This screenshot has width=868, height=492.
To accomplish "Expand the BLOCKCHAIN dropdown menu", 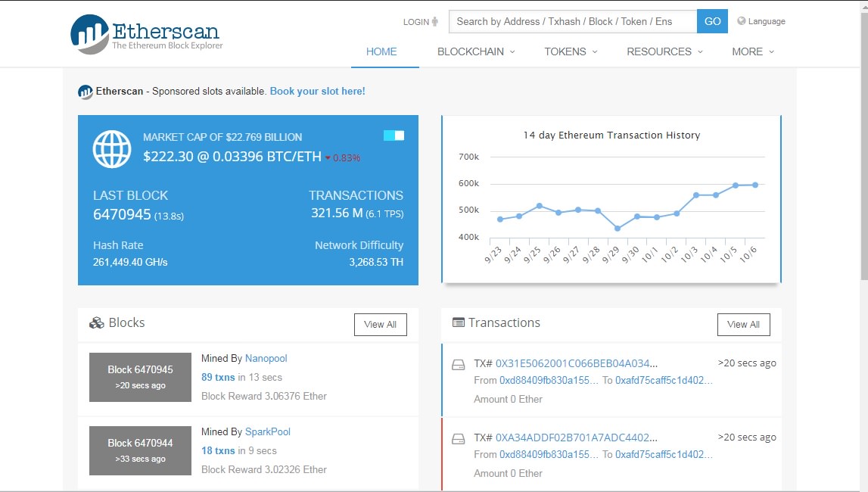I will pos(476,51).
